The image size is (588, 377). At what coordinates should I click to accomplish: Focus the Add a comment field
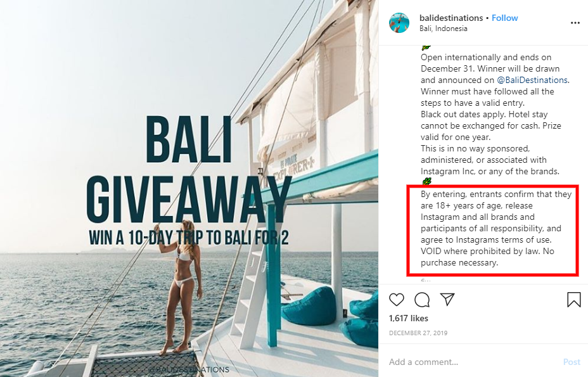coord(473,362)
